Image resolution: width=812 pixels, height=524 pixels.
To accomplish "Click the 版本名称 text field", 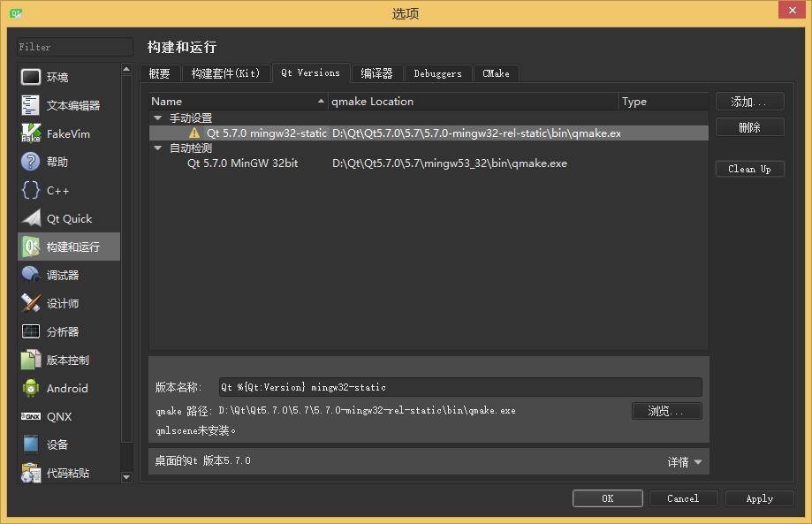I will click(x=459, y=387).
